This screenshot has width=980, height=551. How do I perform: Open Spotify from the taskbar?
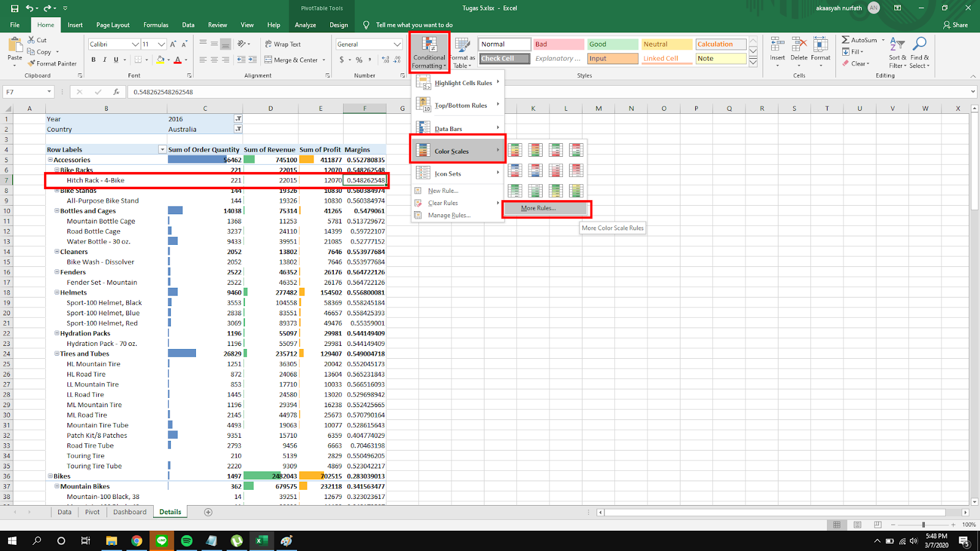[x=187, y=541]
